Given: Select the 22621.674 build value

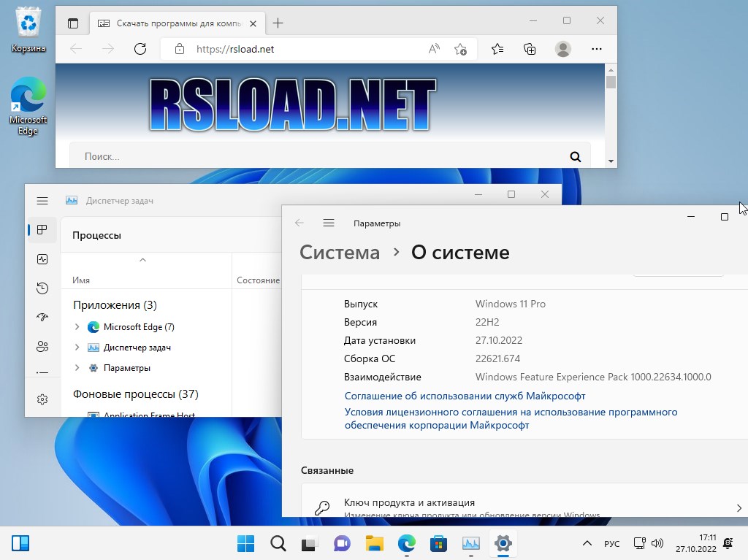Looking at the screenshot, I should click(x=497, y=358).
